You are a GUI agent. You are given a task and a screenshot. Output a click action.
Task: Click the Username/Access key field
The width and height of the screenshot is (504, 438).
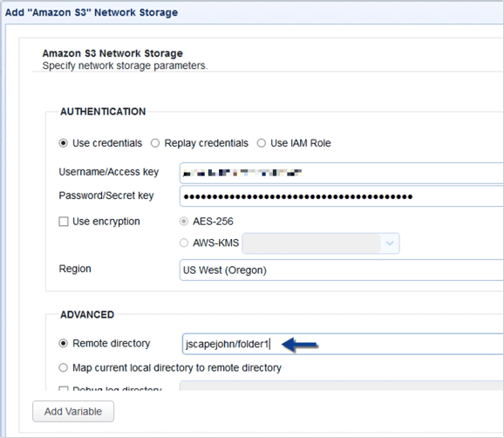342,173
